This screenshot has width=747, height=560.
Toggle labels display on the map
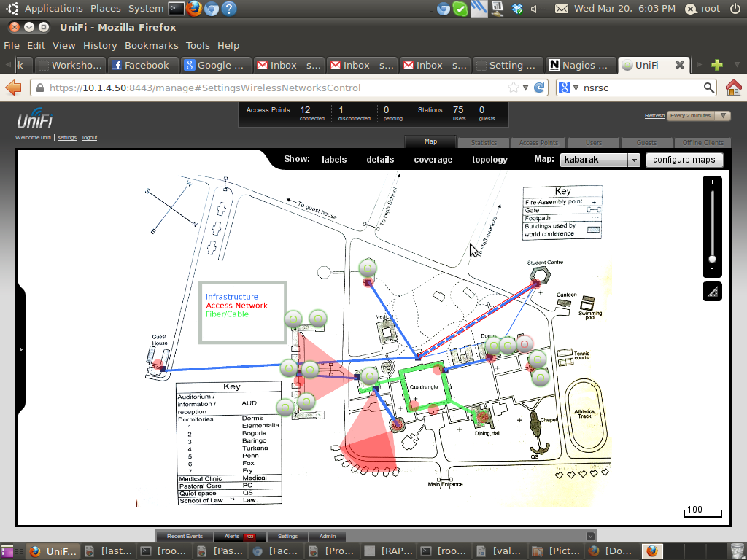pos(334,160)
